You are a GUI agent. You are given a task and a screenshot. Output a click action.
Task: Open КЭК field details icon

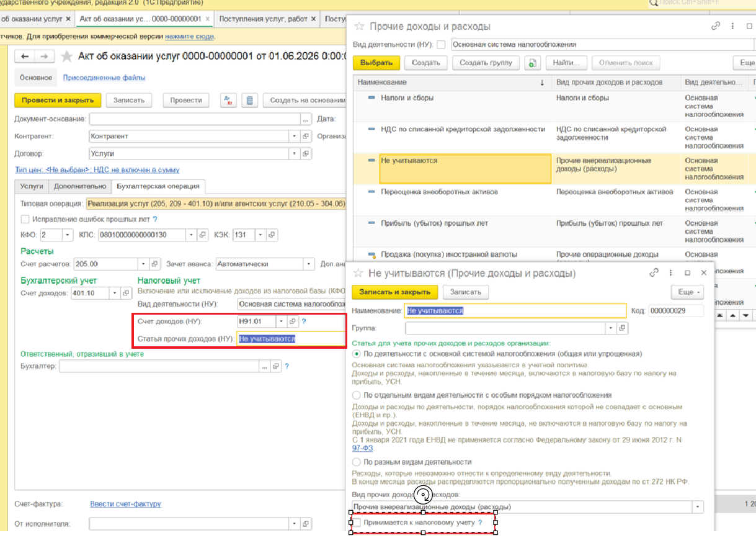[272, 235]
